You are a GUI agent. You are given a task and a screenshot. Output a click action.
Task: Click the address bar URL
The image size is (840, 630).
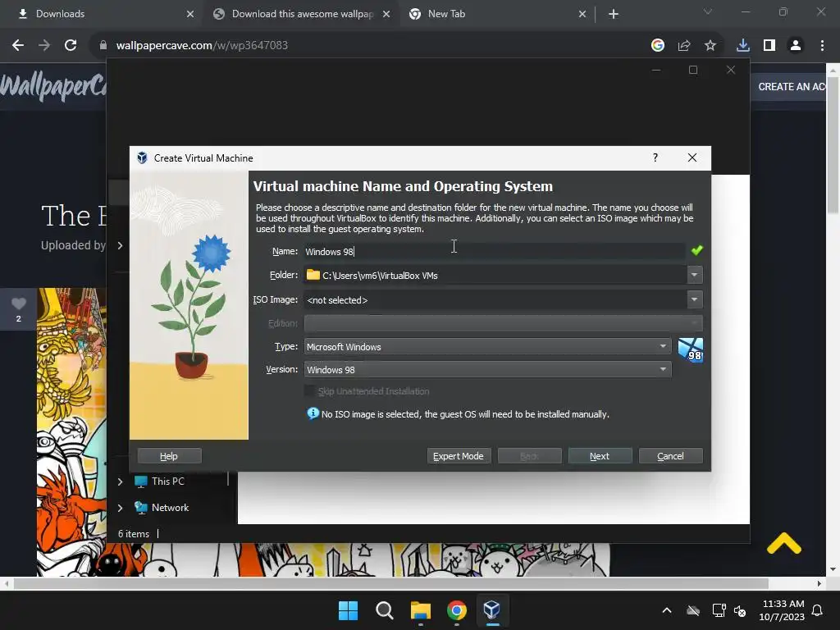pyautogui.click(x=202, y=46)
